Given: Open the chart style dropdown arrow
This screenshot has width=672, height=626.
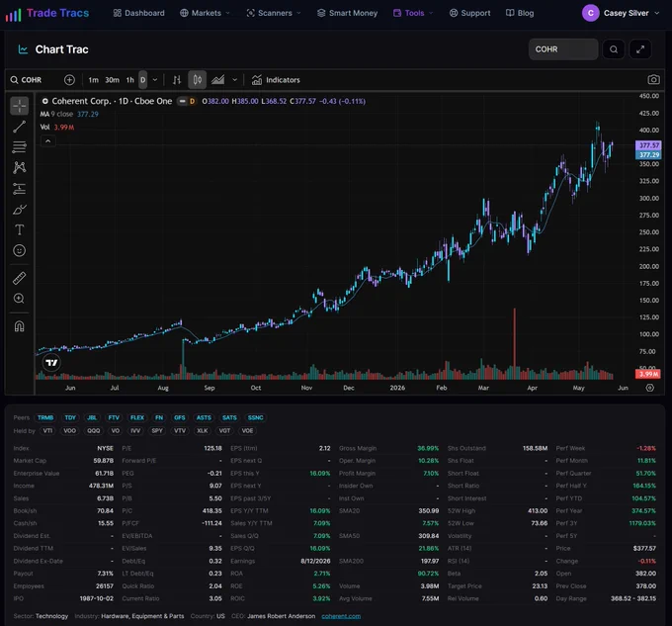Looking at the screenshot, I should pyautogui.click(x=234, y=80).
